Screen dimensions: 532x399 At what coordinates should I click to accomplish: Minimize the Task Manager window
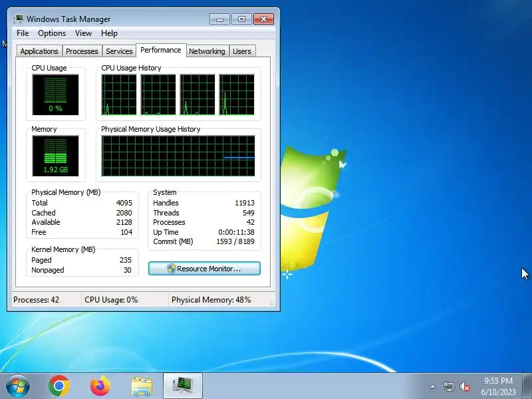coord(219,19)
